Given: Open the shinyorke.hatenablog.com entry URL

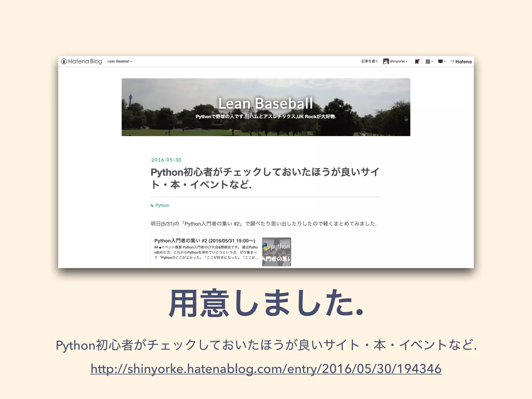Looking at the screenshot, I should pos(266,369).
